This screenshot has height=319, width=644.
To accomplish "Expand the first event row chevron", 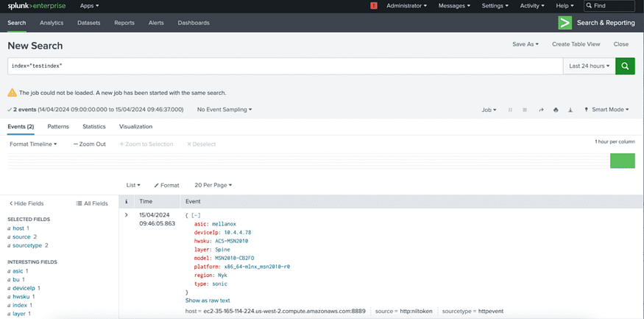I will (127, 215).
